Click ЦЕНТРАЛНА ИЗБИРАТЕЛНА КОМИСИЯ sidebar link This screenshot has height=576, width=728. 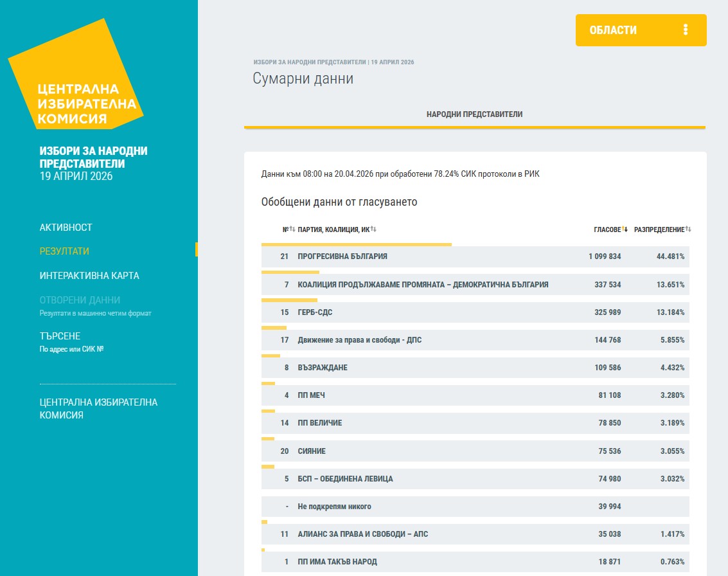coord(98,409)
